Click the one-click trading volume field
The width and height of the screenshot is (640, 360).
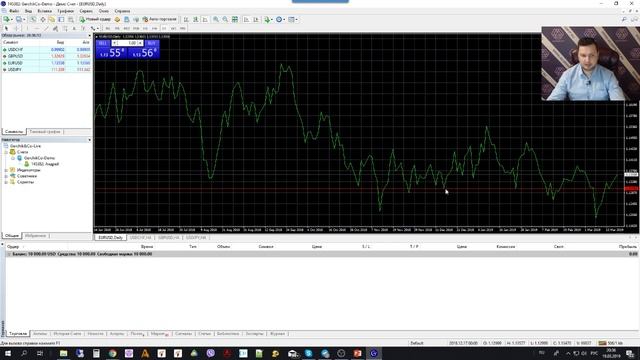click(127, 43)
